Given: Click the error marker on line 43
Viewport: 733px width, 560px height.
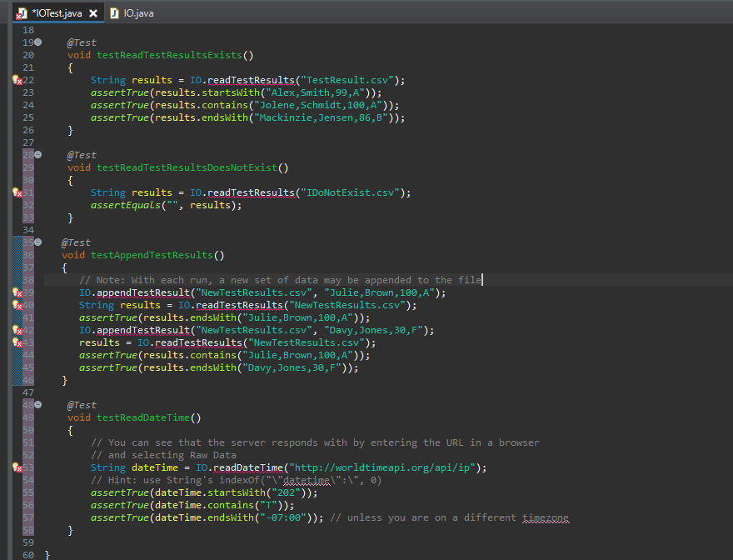Looking at the screenshot, I should click(17, 342).
